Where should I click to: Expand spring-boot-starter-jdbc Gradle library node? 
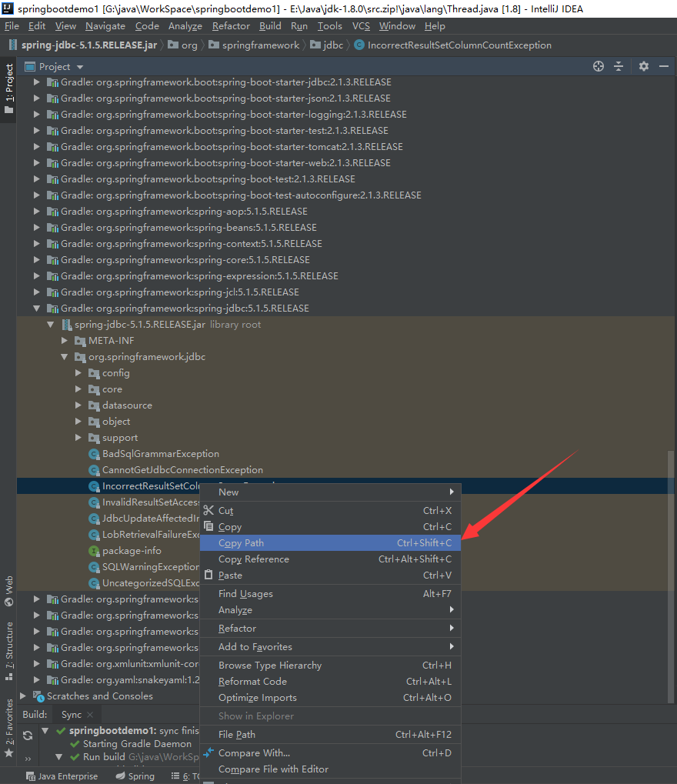(x=36, y=82)
